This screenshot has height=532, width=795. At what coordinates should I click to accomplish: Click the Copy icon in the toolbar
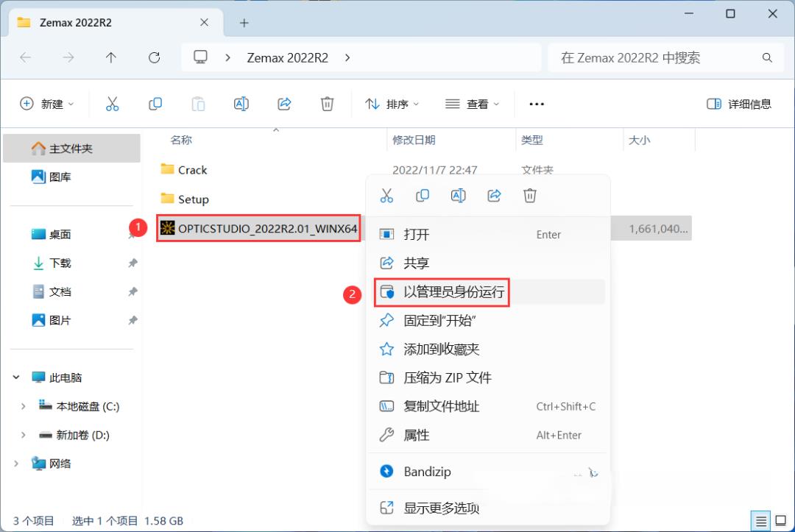coord(155,104)
